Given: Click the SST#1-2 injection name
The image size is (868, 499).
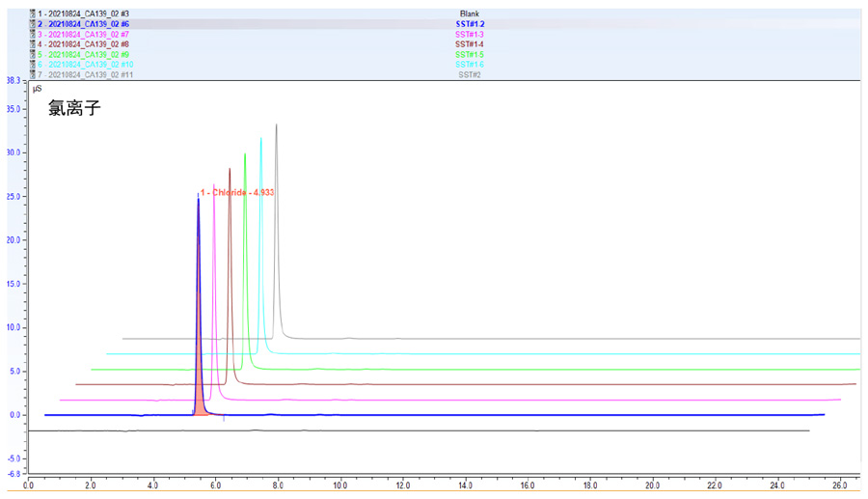Looking at the screenshot, I should pyautogui.click(x=470, y=24).
